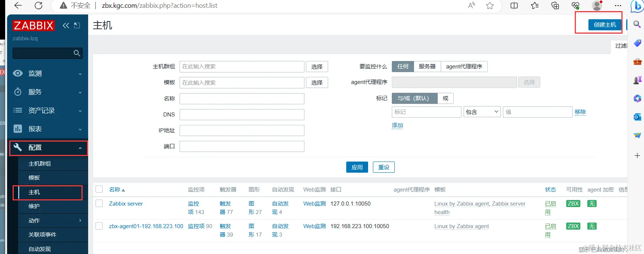The height and width of the screenshot is (254, 644).
Task: Open the Microsoft 365 sidebar icon
Action: pyautogui.click(x=637, y=98)
